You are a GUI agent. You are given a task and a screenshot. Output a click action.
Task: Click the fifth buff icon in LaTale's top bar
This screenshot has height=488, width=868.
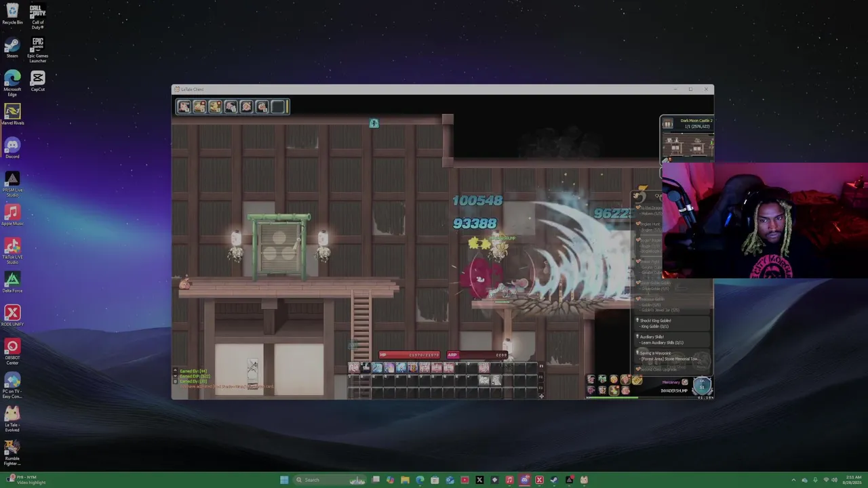pyautogui.click(x=246, y=106)
